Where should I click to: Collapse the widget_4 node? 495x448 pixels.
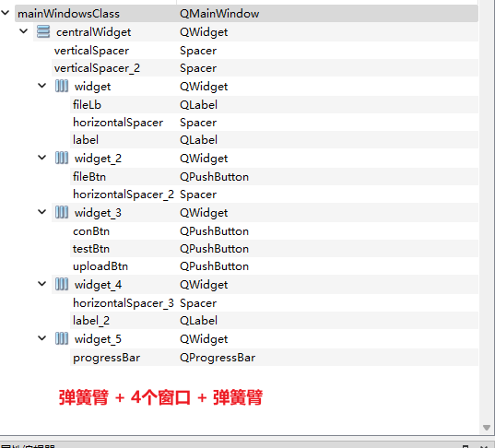coord(42,284)
